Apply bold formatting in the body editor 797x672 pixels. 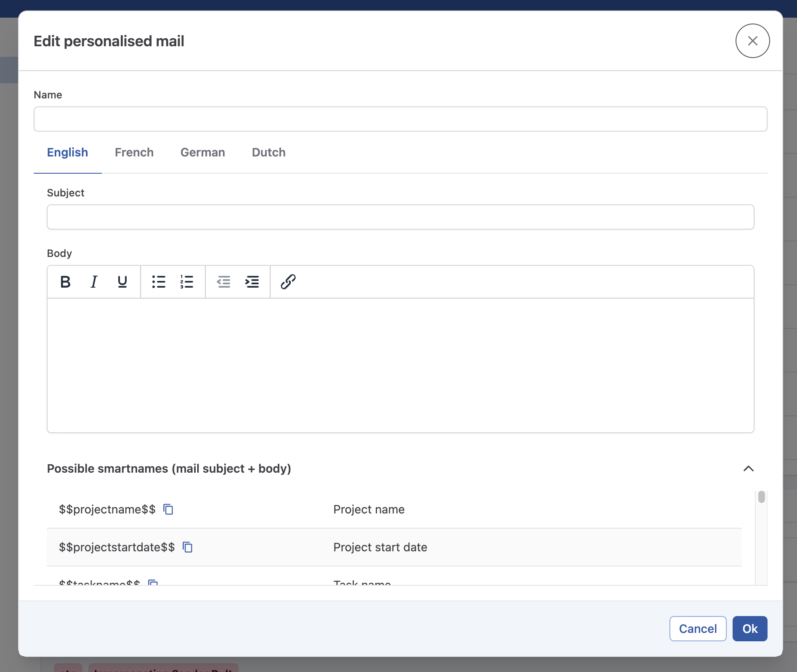(x=66, y=282)
